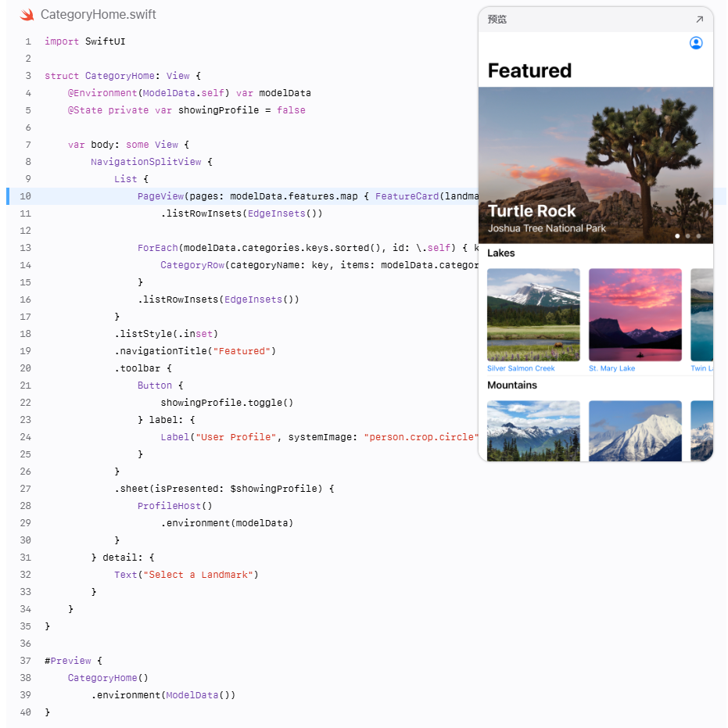Click the CategoryRow code on line 14
The image size is (728, 728).
click(319, 264)
